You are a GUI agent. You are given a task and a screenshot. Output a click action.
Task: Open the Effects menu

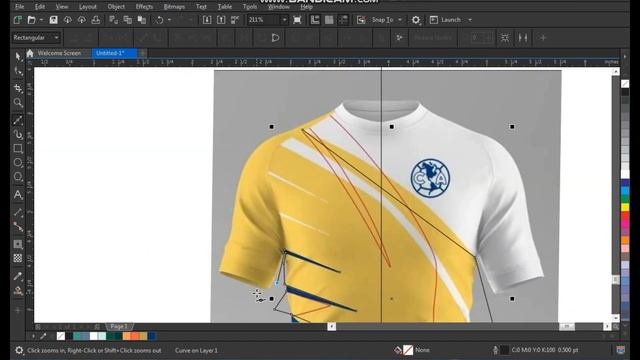(x=144, y=7)
